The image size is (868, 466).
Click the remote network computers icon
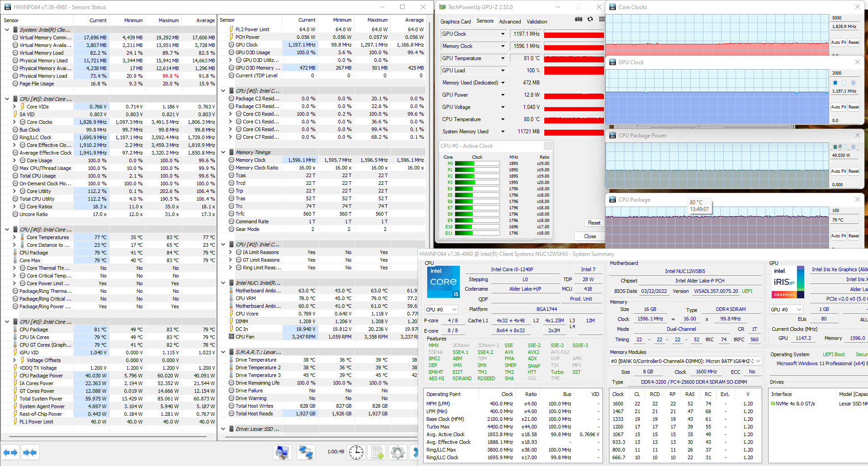coord(306,452)
